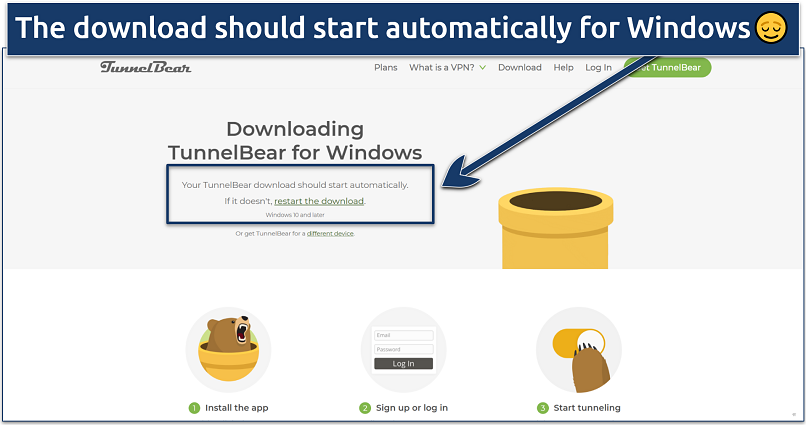Open the Plans page
This screenshot has height=425, width=806.
386,67
